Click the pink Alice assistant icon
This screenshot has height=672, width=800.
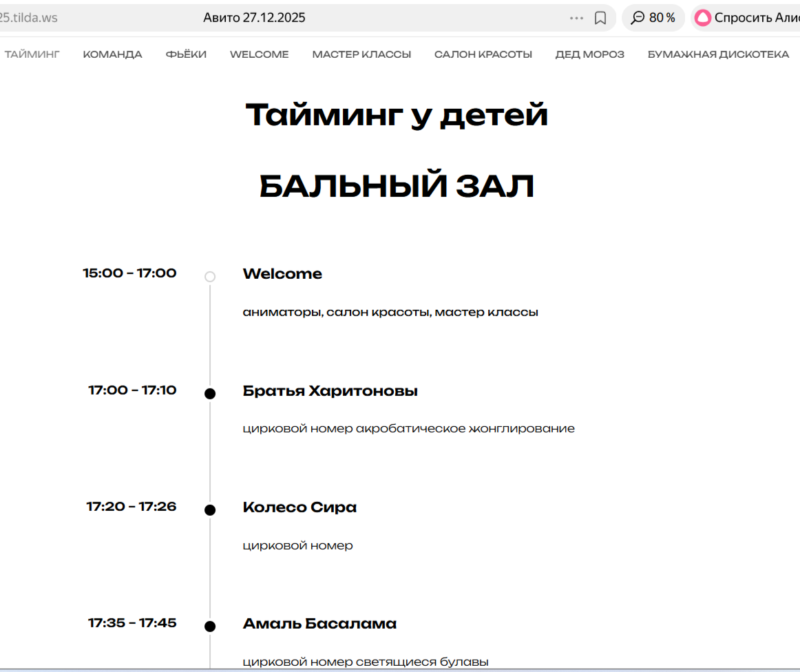pos(702,18)
